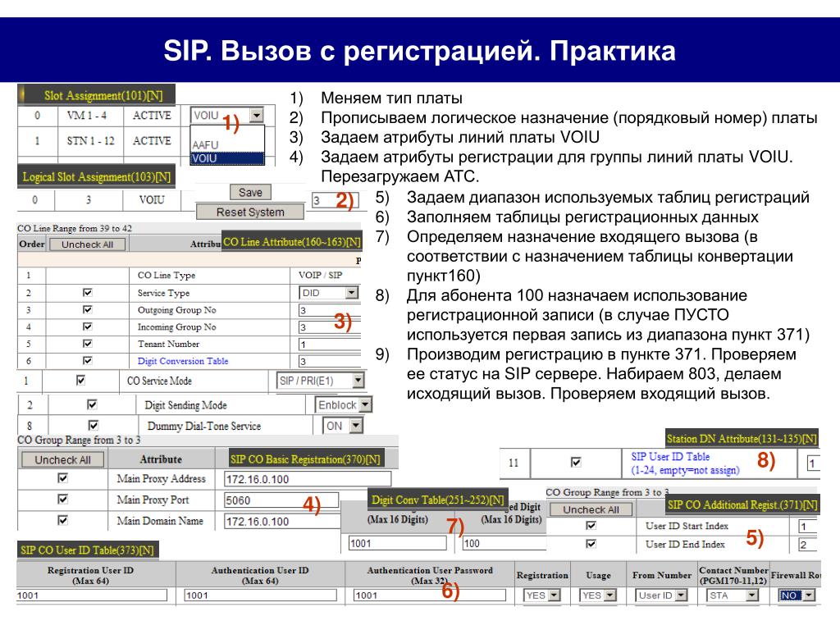Click the Main Domain Name field 172.16.0.100

pyautogui.click(x=282, y=521)
